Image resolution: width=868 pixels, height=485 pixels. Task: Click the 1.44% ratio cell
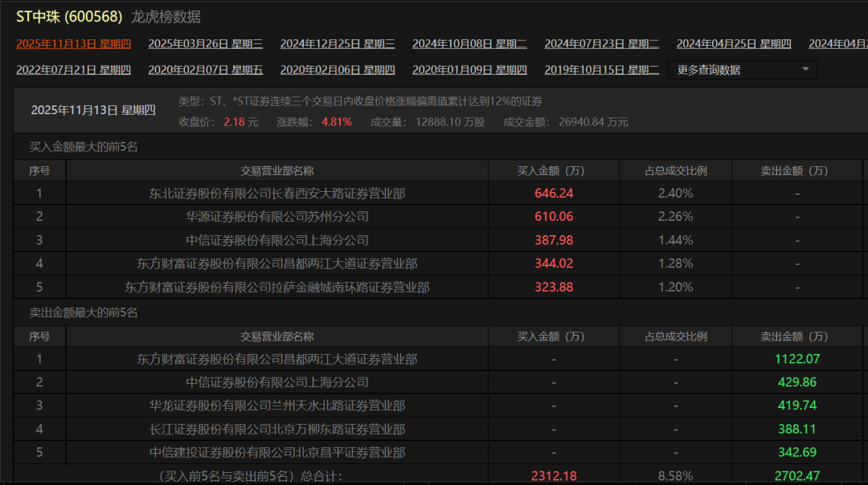pyautogui.click(x=675, y=241)
